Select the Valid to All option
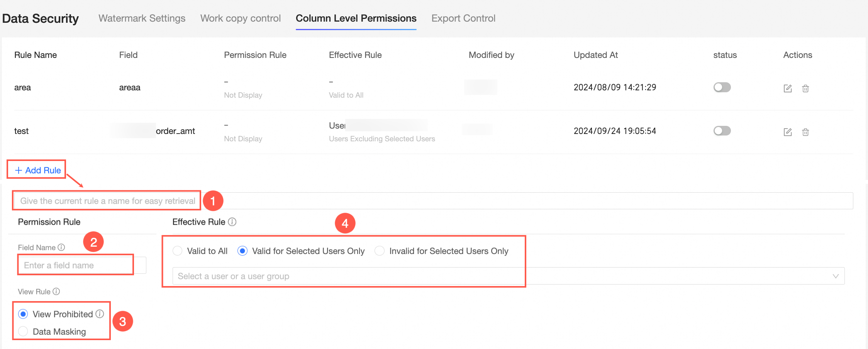The width and height of the screenshot is (868, 349). (x=177, y=251)
